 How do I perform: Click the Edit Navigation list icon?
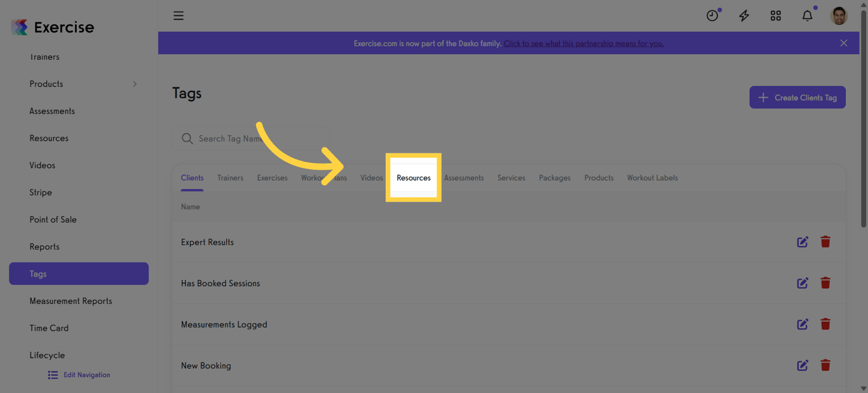pos(53,375)
